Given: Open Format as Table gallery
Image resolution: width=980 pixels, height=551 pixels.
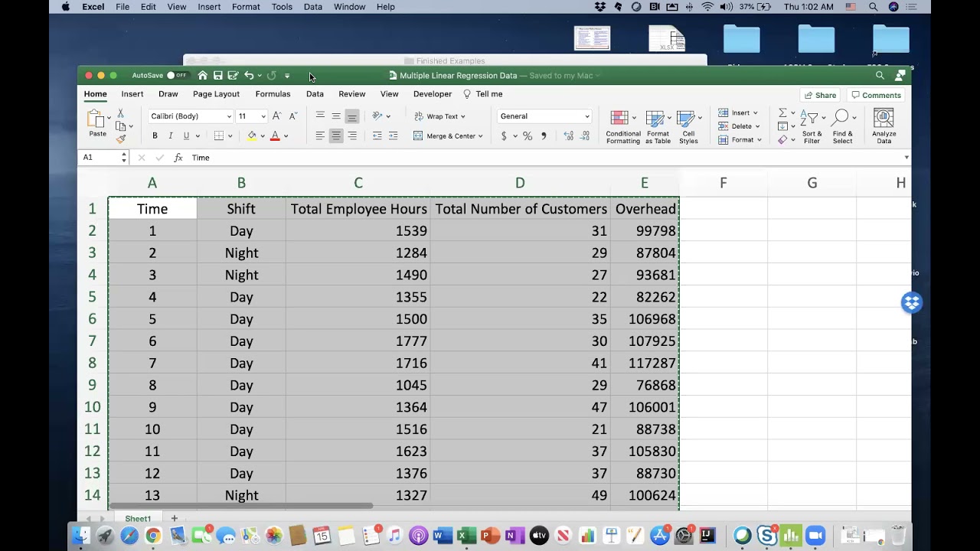Looking at the screenshot, I should (x=658, y=127).
